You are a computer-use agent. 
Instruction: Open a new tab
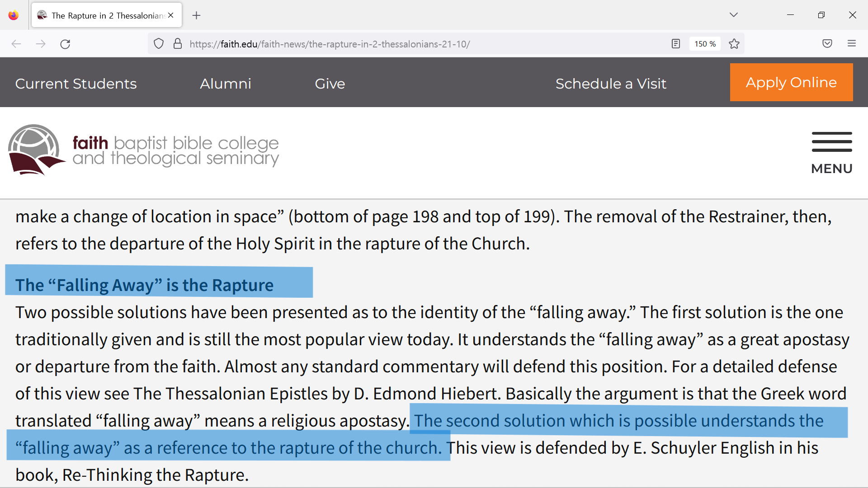[196, 15]
